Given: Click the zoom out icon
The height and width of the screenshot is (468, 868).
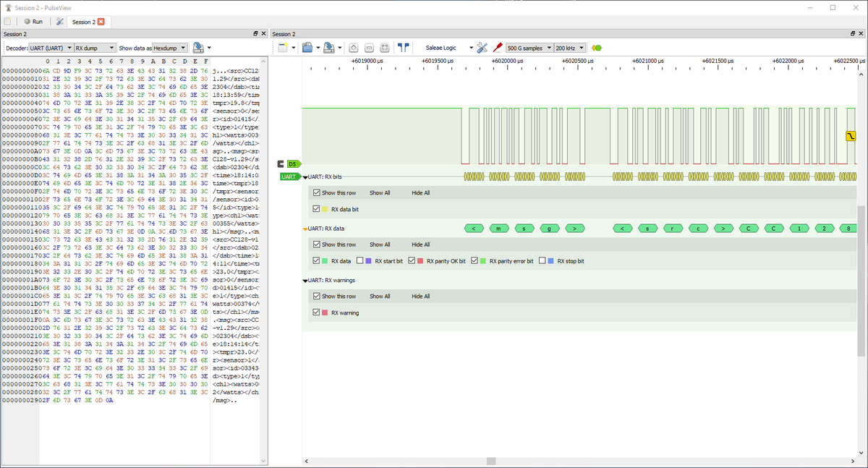Looking at the screenshot, I should click(x=369, y=48).
